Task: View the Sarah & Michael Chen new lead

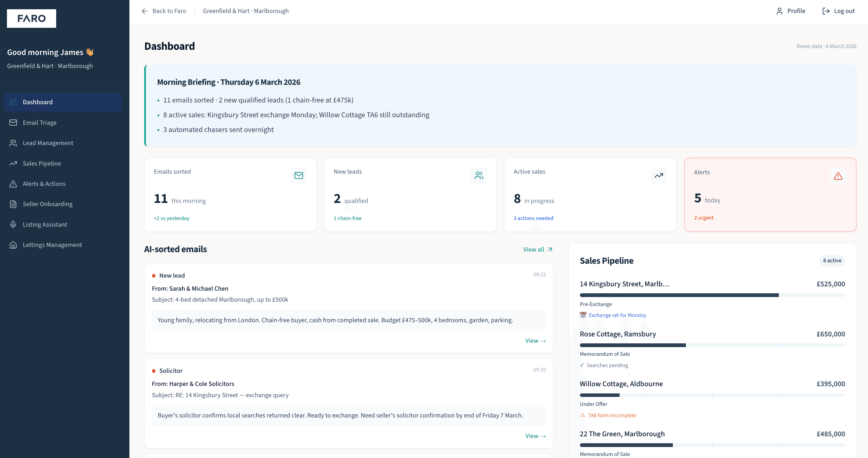Action: (x=535, y=341)
